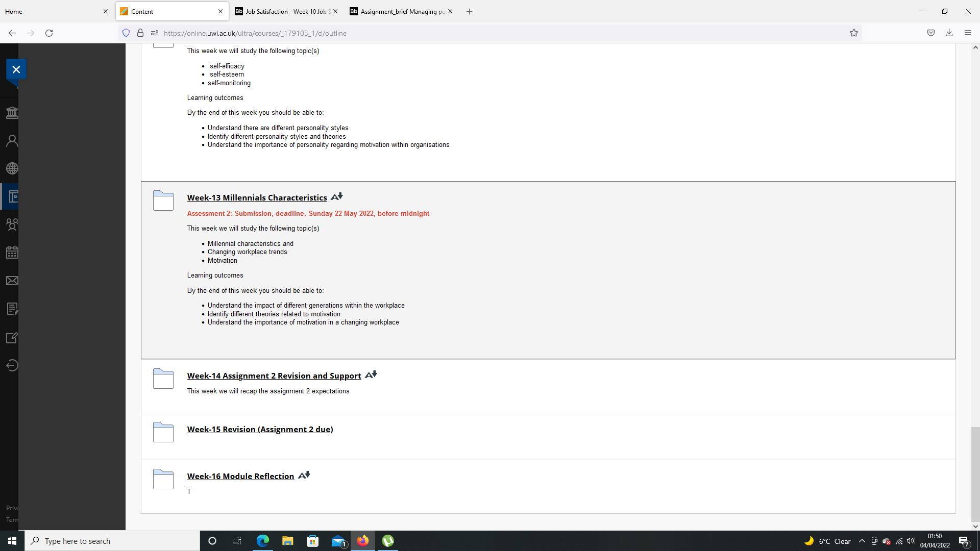The width and height of the screenshot is (980, 551).
Task: Click Ally alternative formats icon for Week-16
Action: [x=304, y=475]
